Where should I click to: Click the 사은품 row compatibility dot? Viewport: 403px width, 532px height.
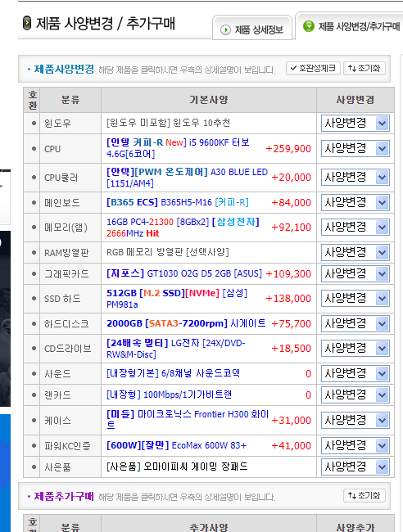(x=34, y=467)
